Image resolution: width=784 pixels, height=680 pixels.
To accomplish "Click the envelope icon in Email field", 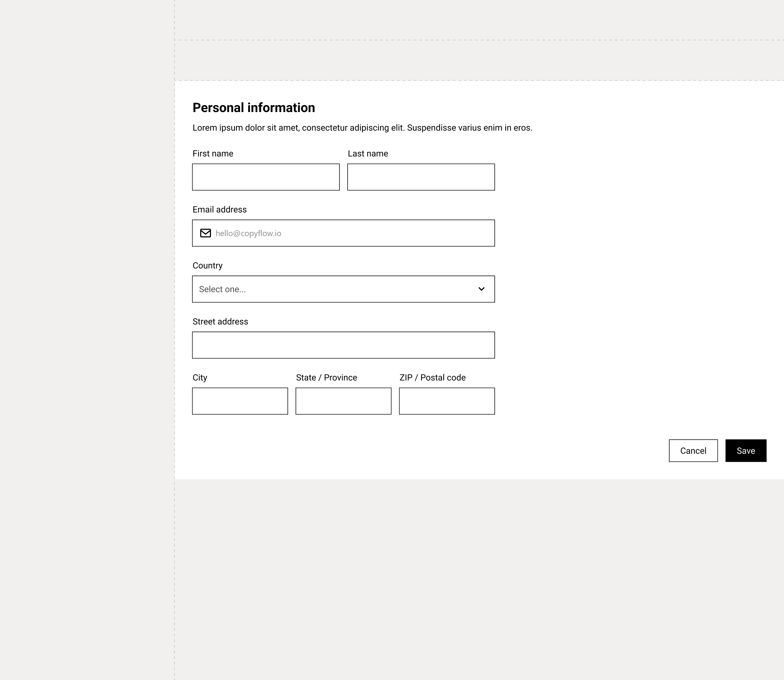I will pos(206,233).
